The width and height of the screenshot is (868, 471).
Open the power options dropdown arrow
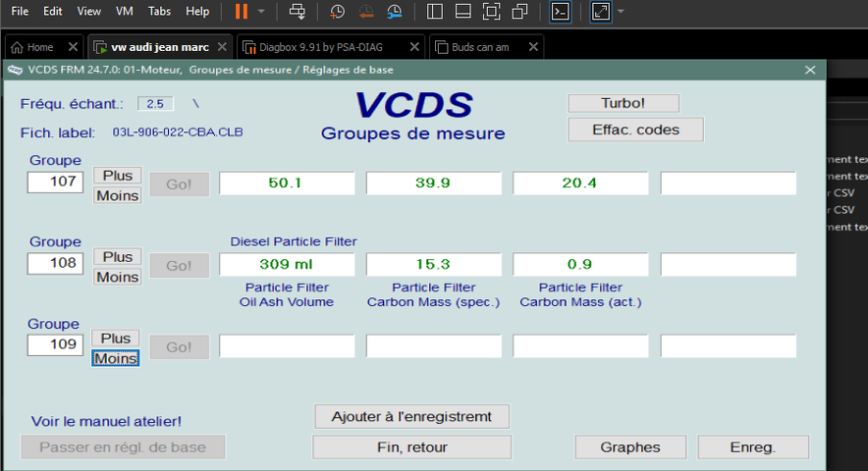pos(261,11)
